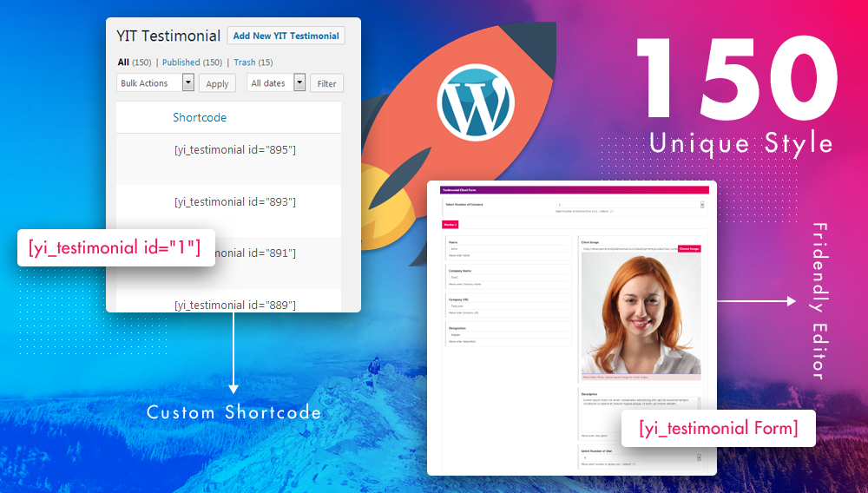
Task: Click the Filter button
Action: [x=326, y=83]
